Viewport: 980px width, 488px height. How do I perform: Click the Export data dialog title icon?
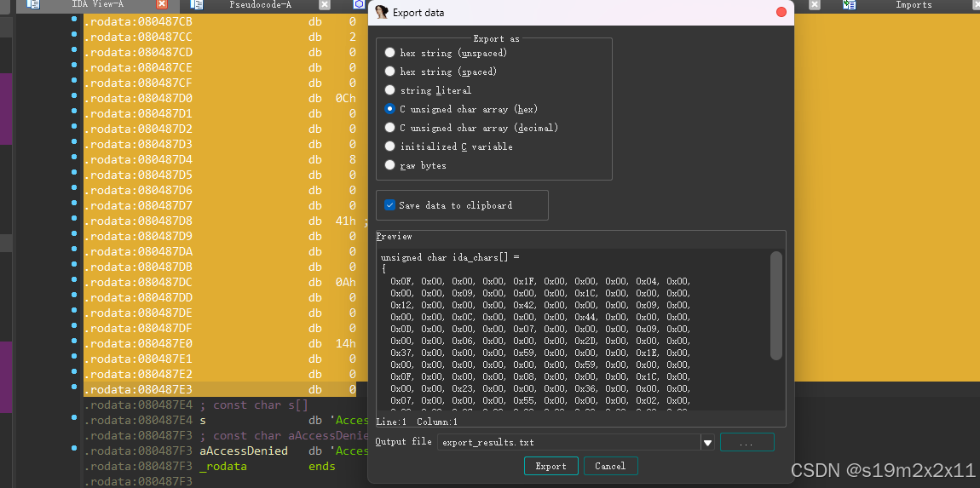382,13
